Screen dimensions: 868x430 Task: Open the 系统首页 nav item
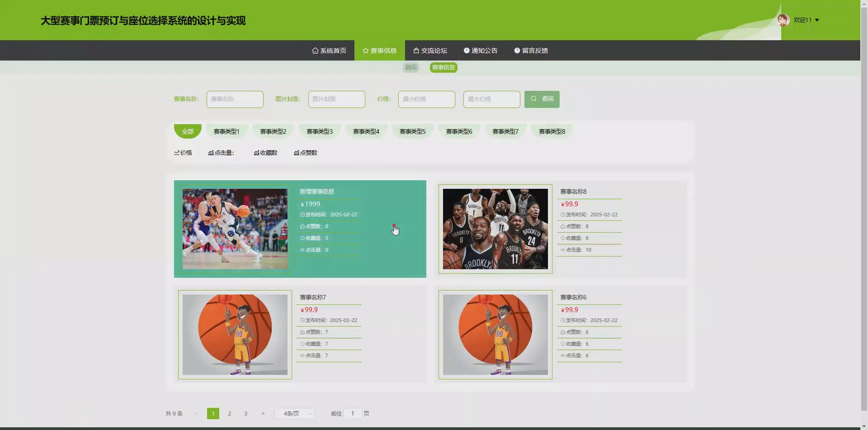pos(329,51)
